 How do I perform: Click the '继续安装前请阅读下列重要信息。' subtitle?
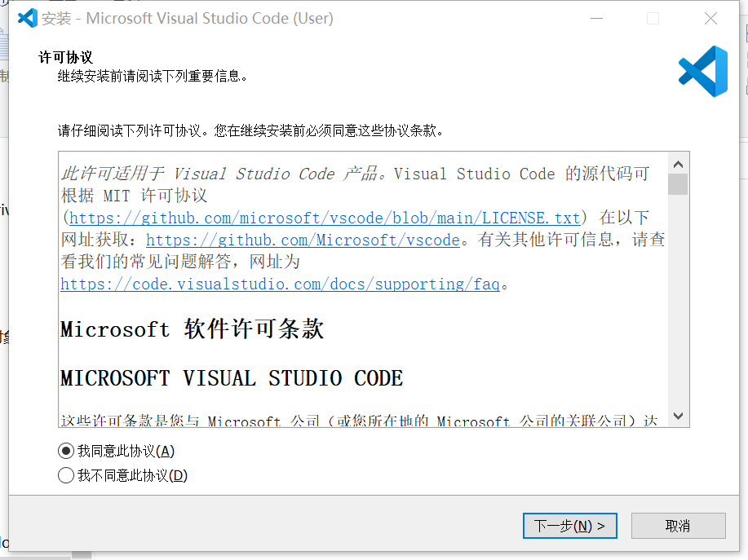click(x=153, y=76)
